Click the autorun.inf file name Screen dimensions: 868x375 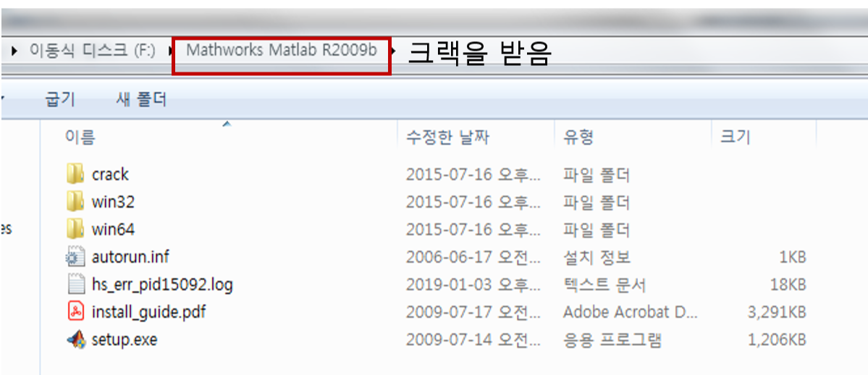[130, 257]
